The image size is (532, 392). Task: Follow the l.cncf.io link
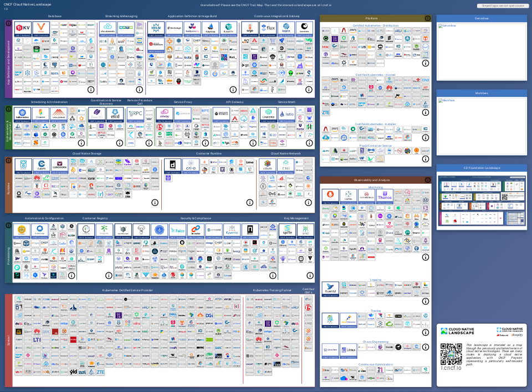[451, 368]
